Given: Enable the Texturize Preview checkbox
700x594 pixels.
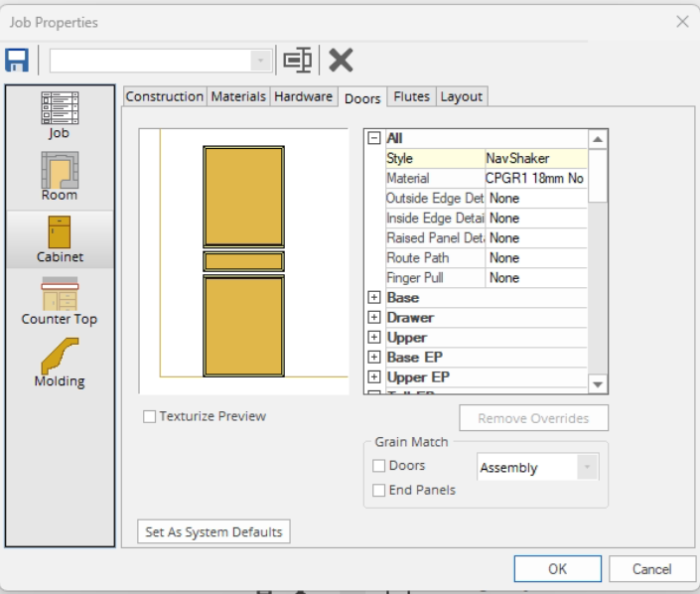Looking at the screenshot, I should click(150, 416).
